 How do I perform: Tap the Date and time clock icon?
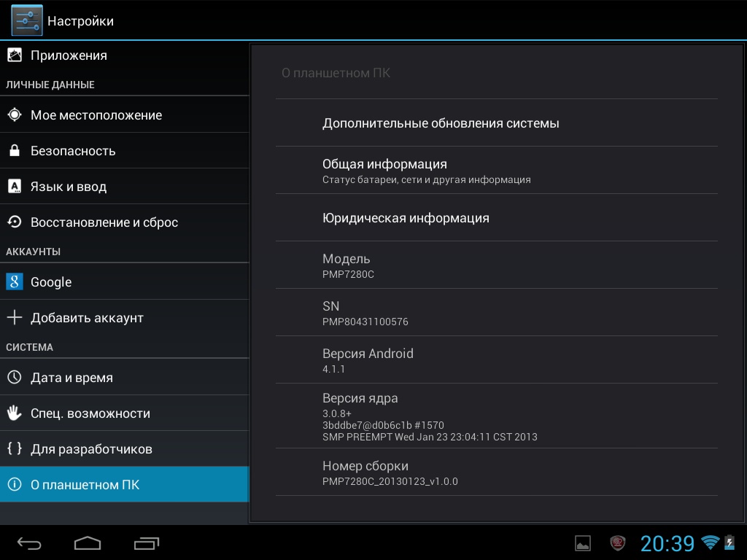tap(15, 378)
